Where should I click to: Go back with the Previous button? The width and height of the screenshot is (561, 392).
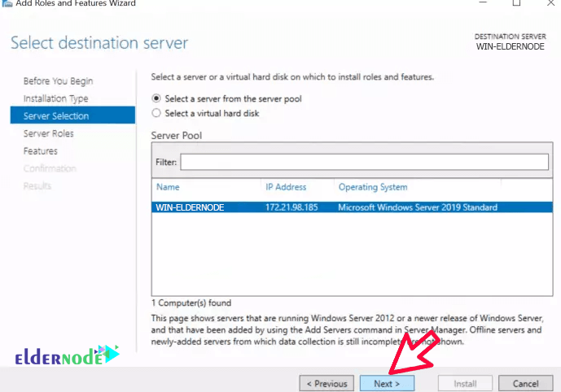[x=327, y=383]
